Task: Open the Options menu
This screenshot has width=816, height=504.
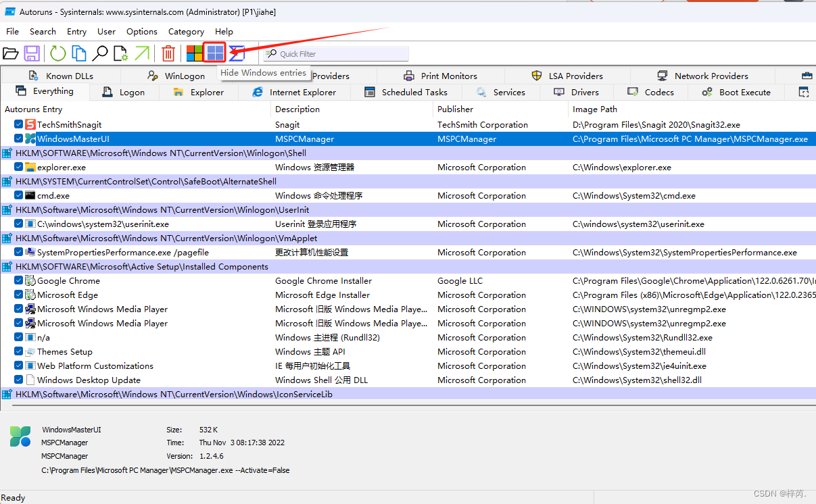Action: tap(141, 31)
